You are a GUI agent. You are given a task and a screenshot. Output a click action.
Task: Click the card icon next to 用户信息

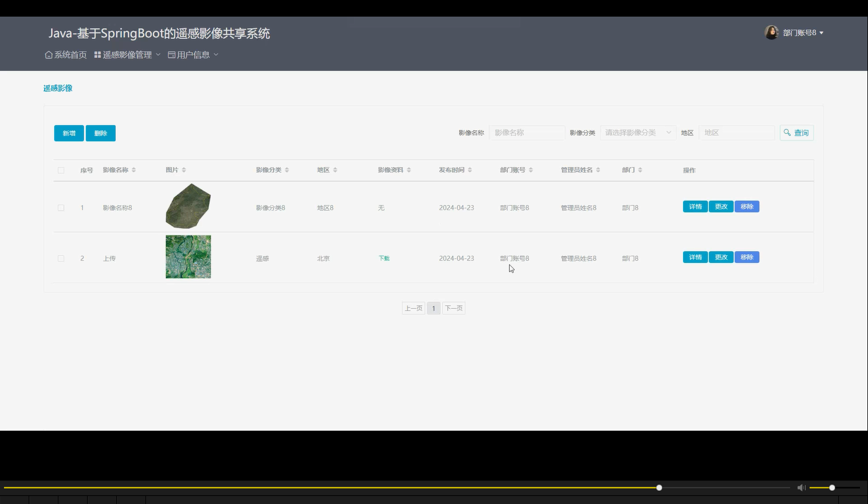pos(171,54)
